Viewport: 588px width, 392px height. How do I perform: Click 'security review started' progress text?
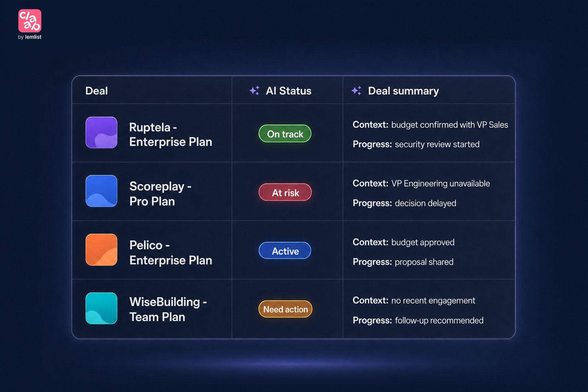(437, 144)
